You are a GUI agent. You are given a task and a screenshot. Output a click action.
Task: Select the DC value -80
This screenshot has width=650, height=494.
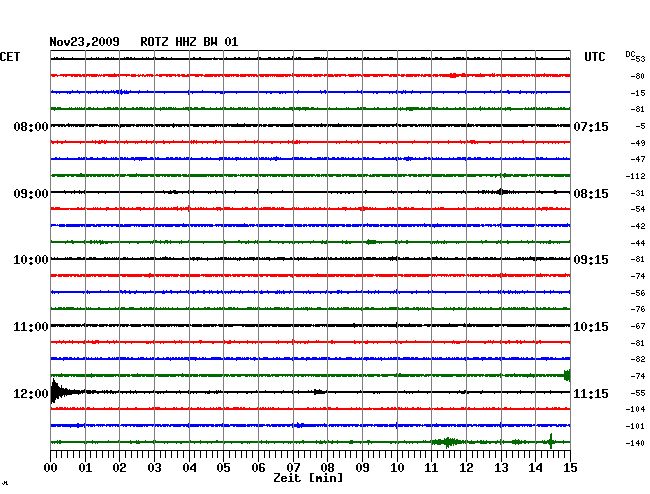638,76
